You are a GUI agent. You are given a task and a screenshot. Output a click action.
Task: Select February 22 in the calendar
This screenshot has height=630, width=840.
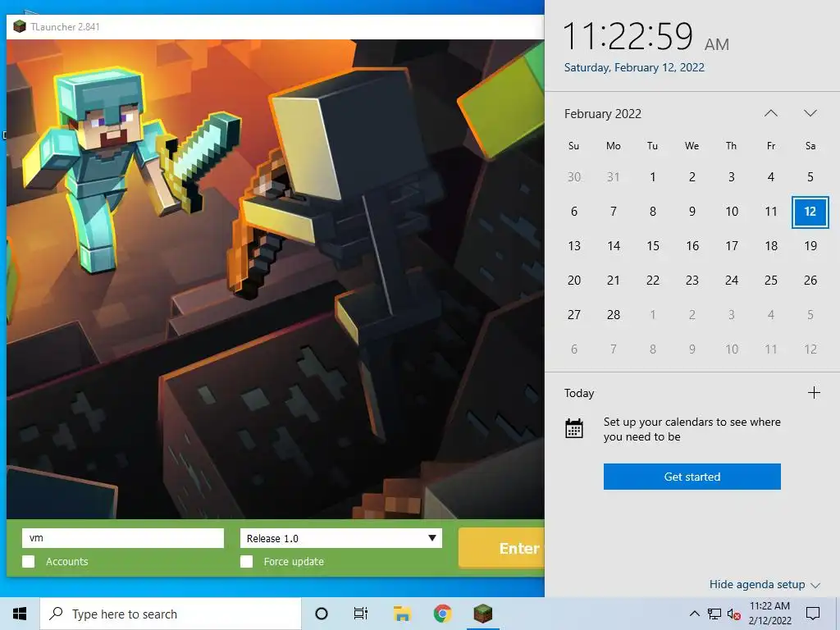point(652,281)
